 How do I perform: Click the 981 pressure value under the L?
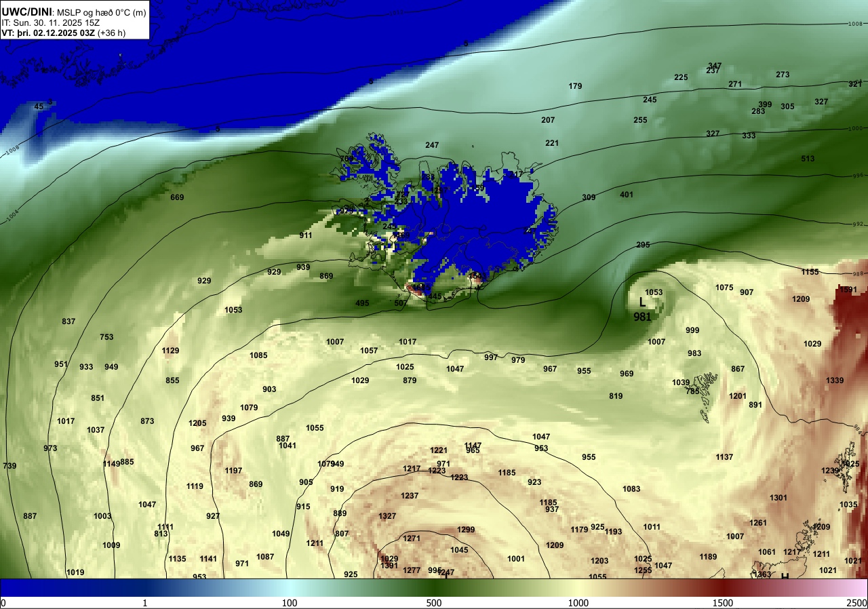(642, 317)
